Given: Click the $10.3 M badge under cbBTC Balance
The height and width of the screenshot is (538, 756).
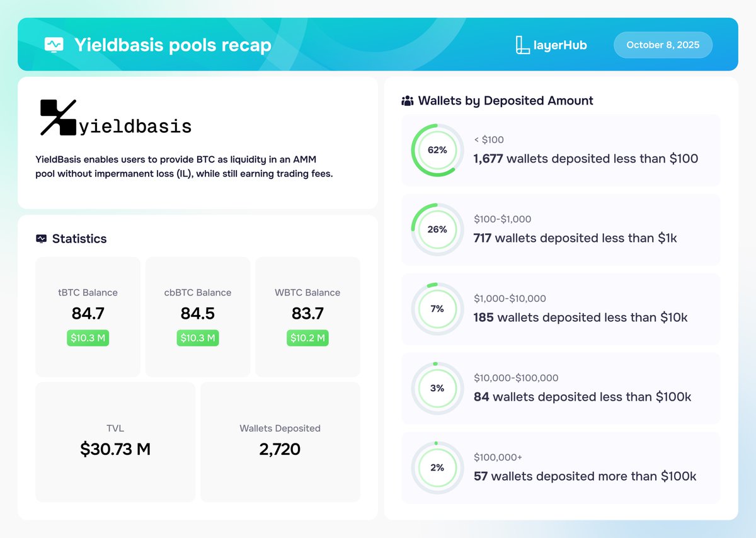Looking at the screenshot, I should coord(198,338).
